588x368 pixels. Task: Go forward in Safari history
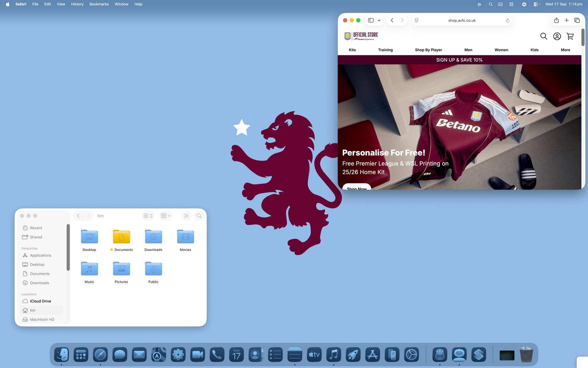[402, 20]
